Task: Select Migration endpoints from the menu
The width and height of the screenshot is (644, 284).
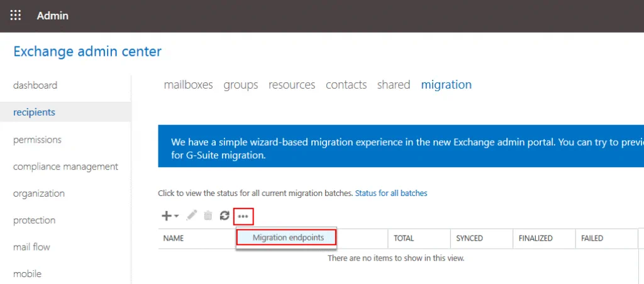Action: click(287, 238)
